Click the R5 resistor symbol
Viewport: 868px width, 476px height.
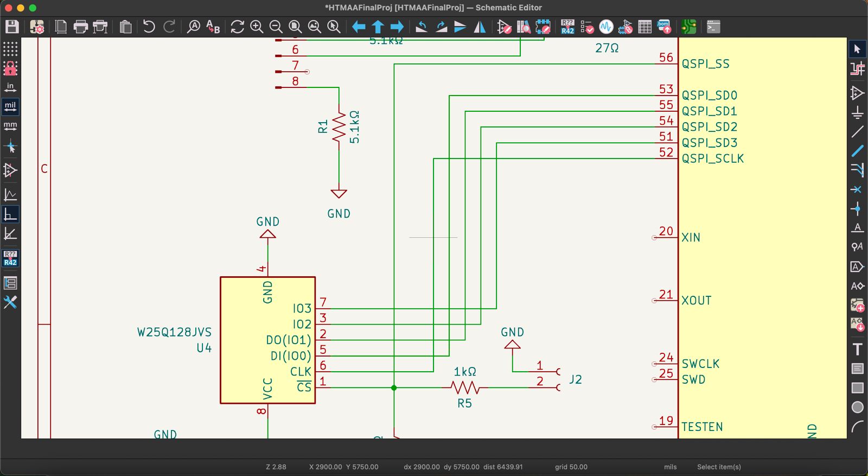click(465, 388)
